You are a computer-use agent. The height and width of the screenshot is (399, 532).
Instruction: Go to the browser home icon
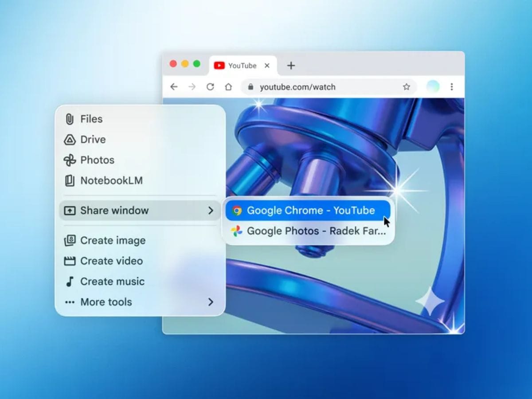228,87
